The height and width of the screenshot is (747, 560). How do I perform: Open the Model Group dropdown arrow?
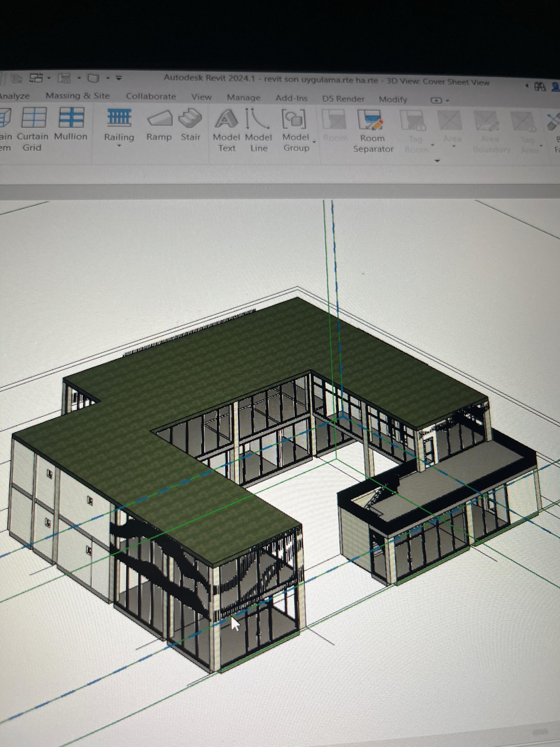click(314, 142)
